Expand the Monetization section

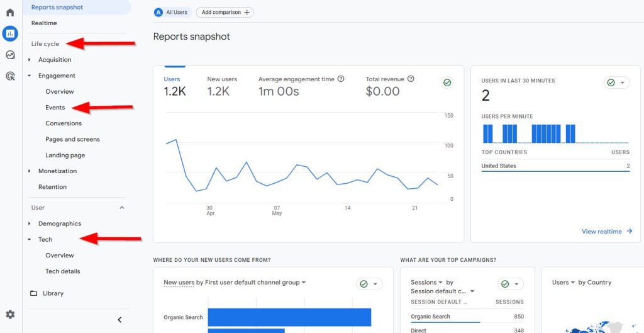(x=30, y=171)
